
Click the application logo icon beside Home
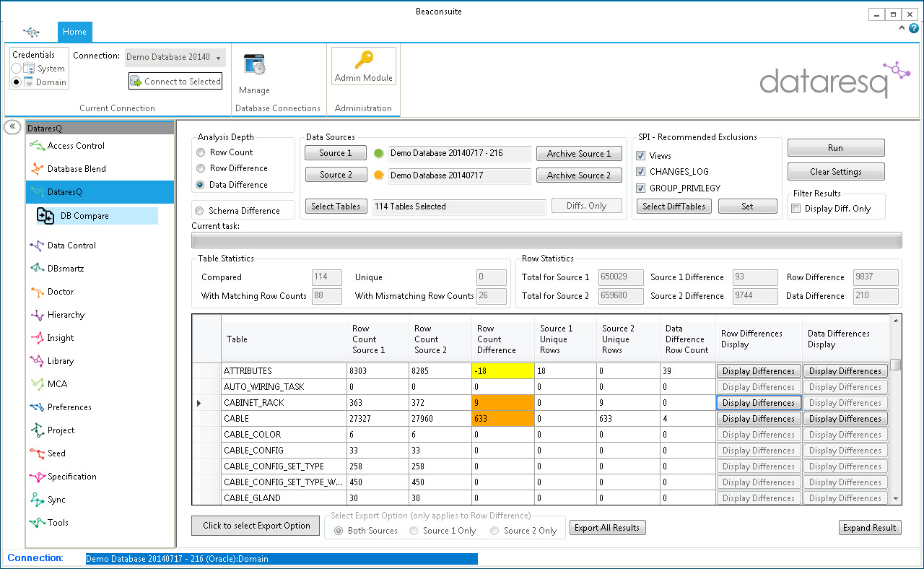[x=32, y=32]
